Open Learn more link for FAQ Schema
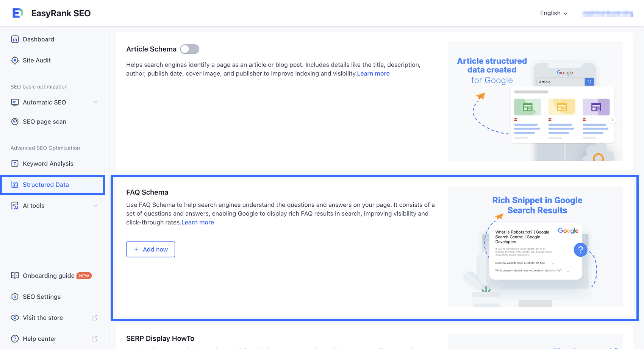 (x=198, y=222)
